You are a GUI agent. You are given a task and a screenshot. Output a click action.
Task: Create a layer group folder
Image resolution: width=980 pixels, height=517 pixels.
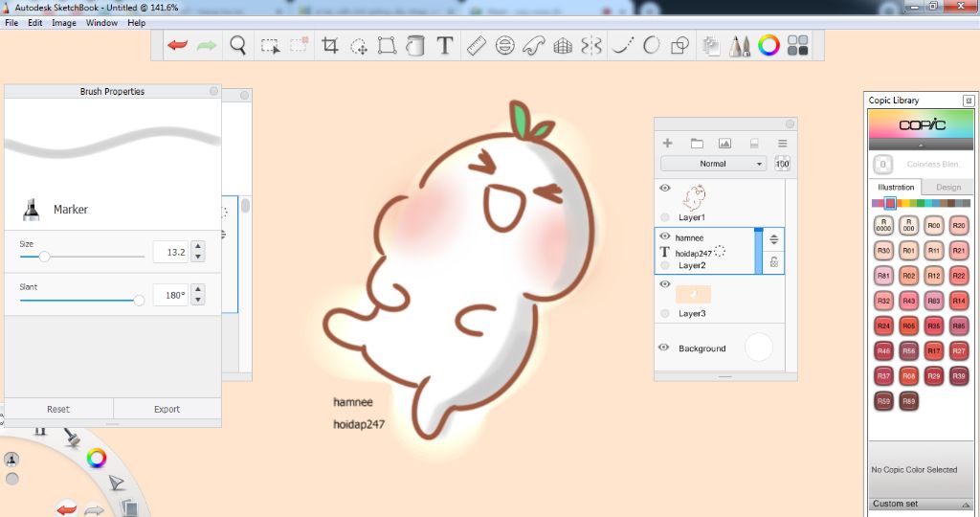point(697,144)
